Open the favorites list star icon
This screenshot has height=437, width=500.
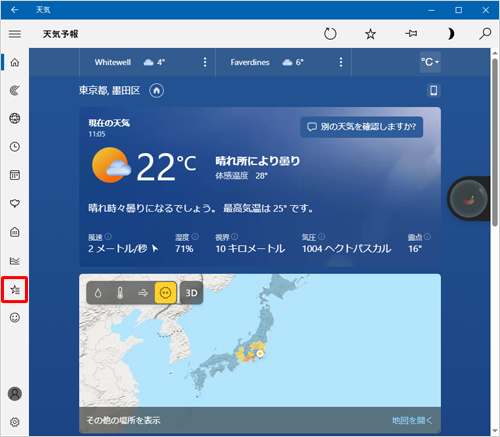[15, 289]
